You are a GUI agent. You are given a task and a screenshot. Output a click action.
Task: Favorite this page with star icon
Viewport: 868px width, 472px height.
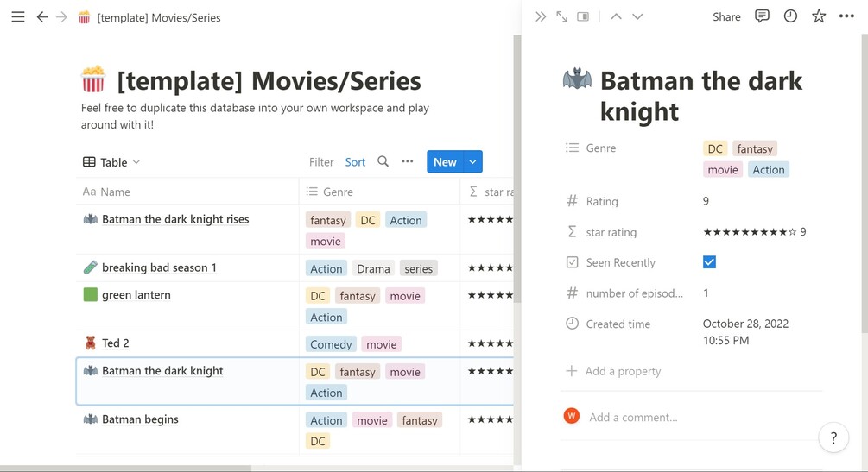click(x=819, y=16)
